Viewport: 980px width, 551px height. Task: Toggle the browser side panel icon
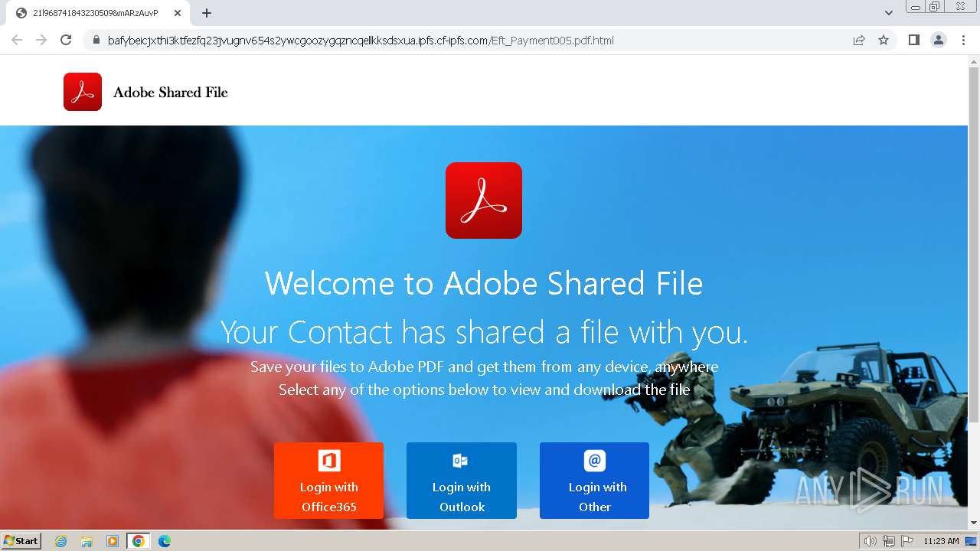[x=913, y=40]
